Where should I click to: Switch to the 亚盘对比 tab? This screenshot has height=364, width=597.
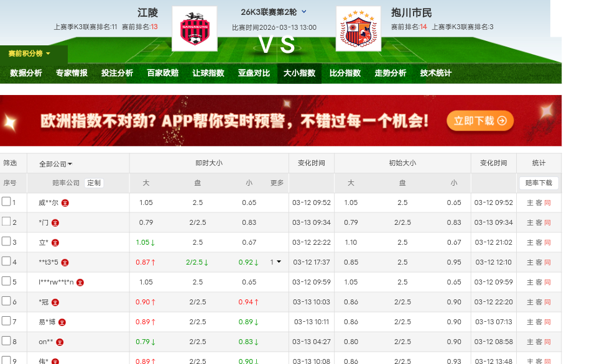tap(254, 73)
